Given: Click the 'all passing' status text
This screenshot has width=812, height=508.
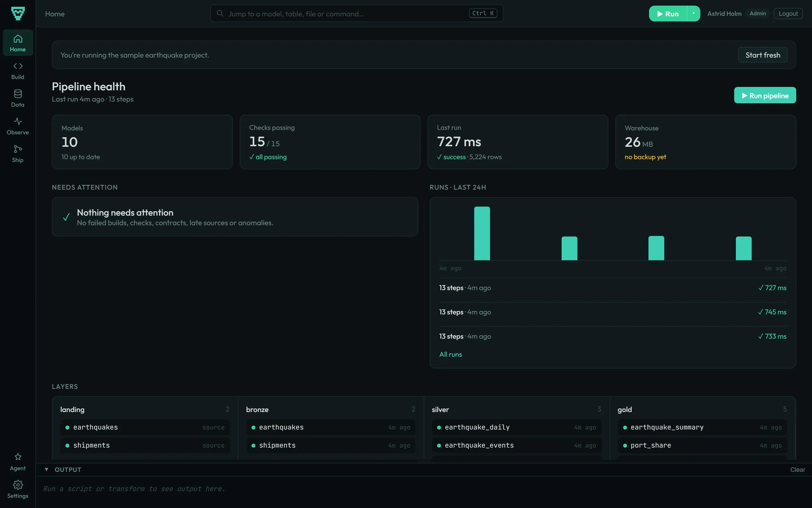Looking at the screenshot, I should point(268,157).
